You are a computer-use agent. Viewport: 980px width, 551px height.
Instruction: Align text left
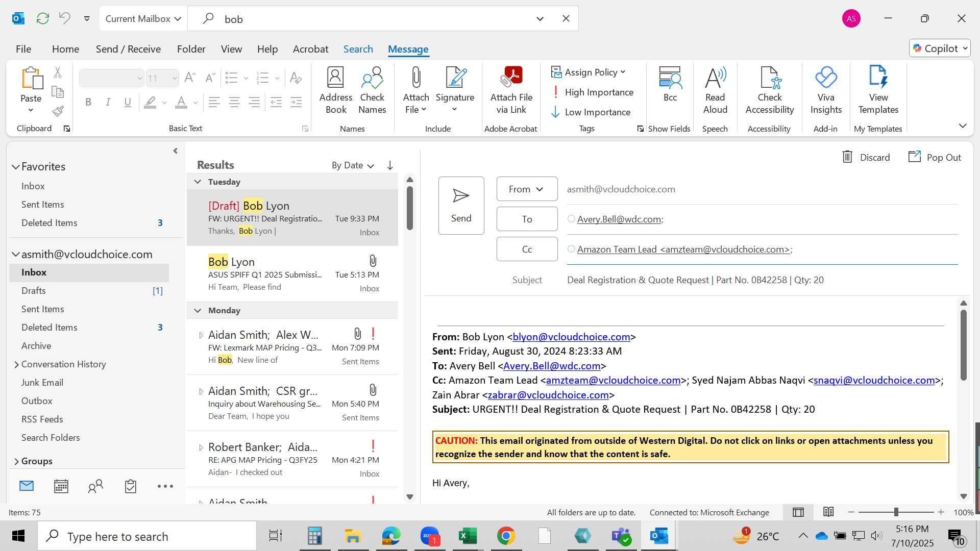point(214,103)
